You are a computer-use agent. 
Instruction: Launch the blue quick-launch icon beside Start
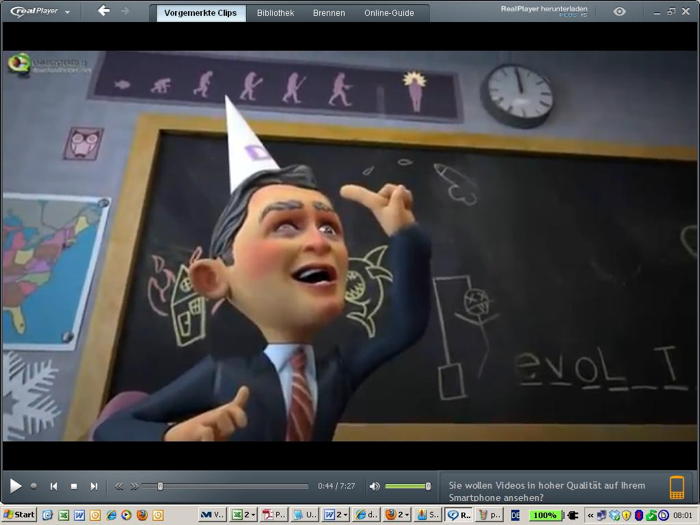(x=47, y=515)
